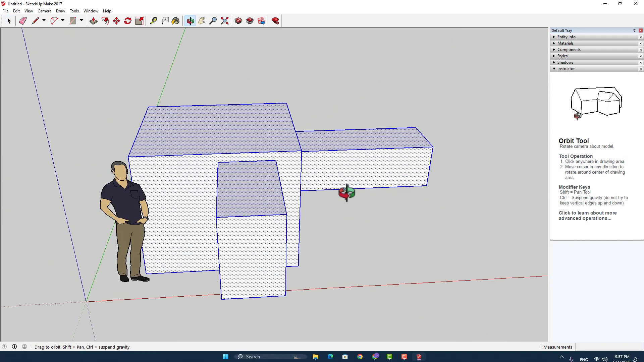644x362 pixels.
Task: Select the Move tool
Action: click(x=116, y=21)
